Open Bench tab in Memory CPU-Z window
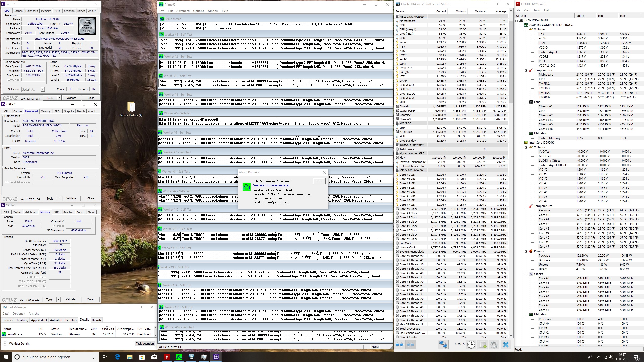This screenshot has width=644, height=362. 80,212
